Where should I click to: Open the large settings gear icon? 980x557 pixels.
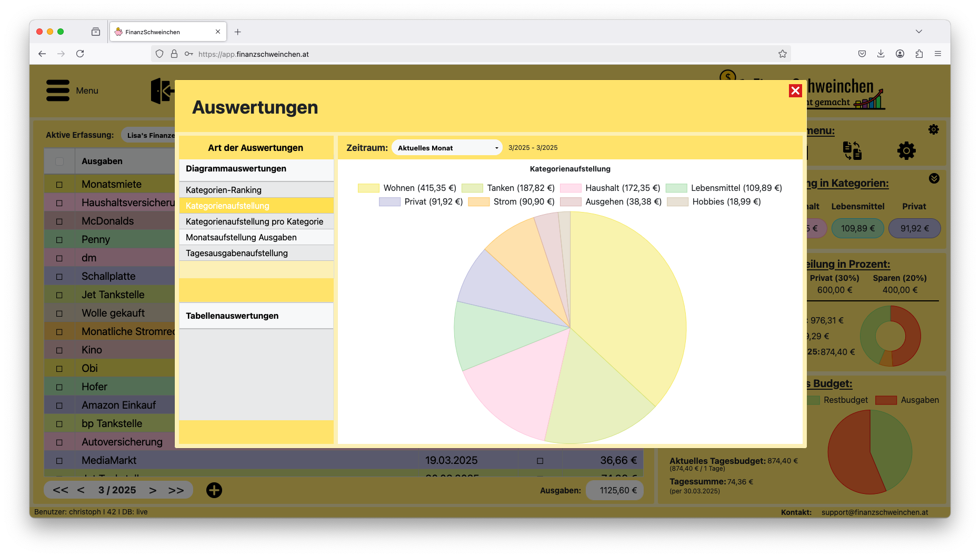[906, 151]
